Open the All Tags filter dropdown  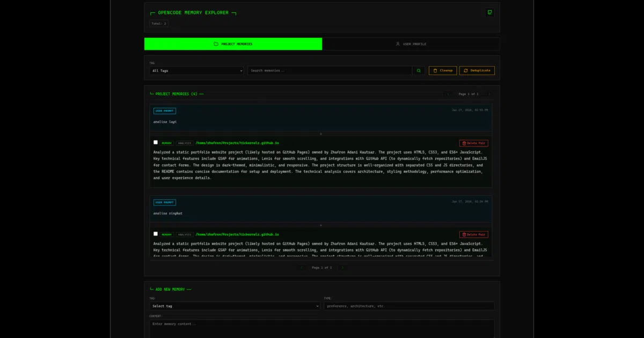[x=196, y=70]
